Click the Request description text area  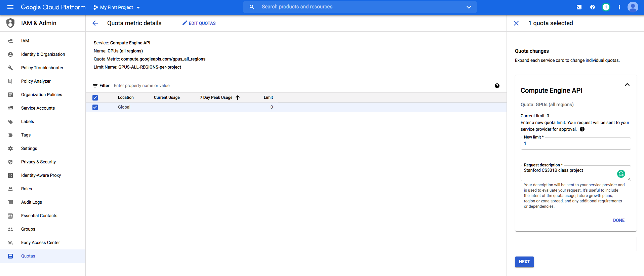coord(576,173)
